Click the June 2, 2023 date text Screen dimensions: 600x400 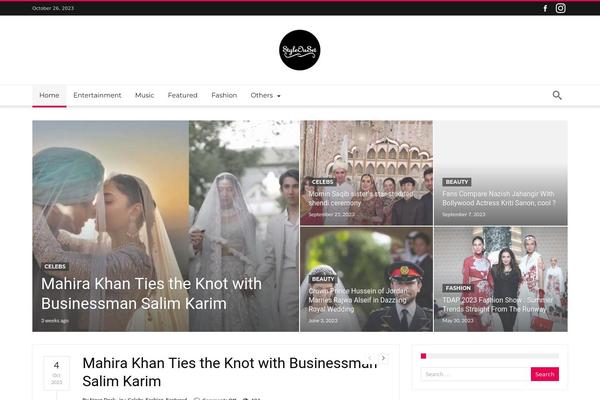pyautogui.click(x=323, y=320)
